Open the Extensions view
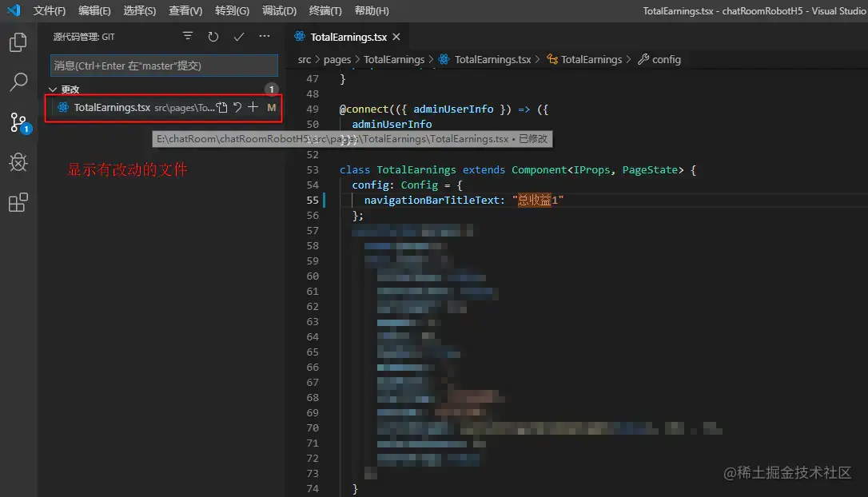The height and width of the screenshot is (497, 868). (18, 203)
